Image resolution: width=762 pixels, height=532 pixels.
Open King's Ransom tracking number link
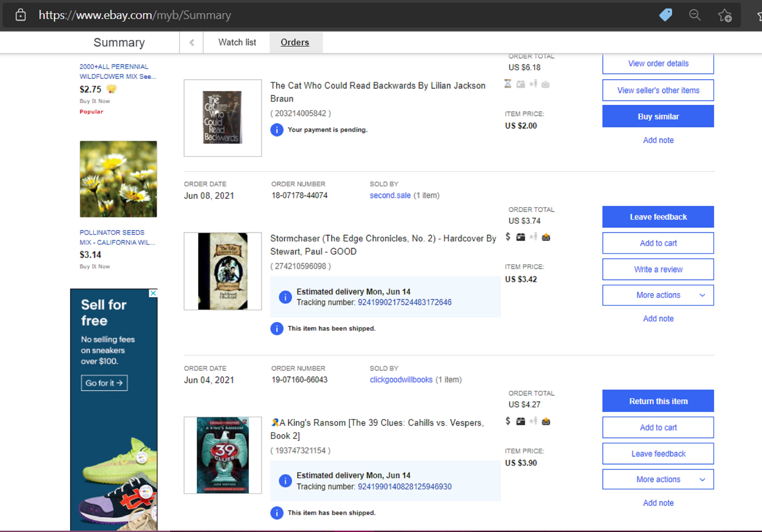pyautogui.click(x=404, y=487)
